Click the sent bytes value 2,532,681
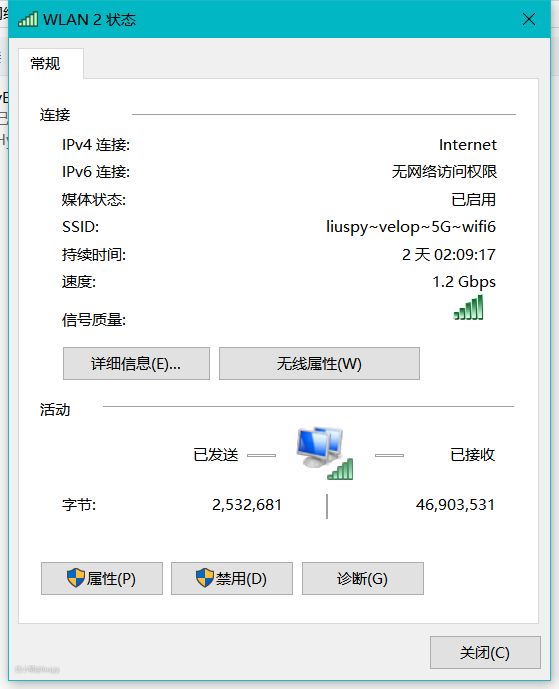559x689 pixels. pos(247,504)
